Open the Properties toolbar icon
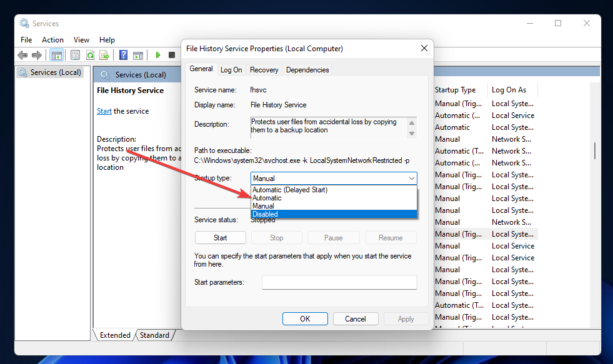Viewport: 613px width, 364px height. coord(75,55)
